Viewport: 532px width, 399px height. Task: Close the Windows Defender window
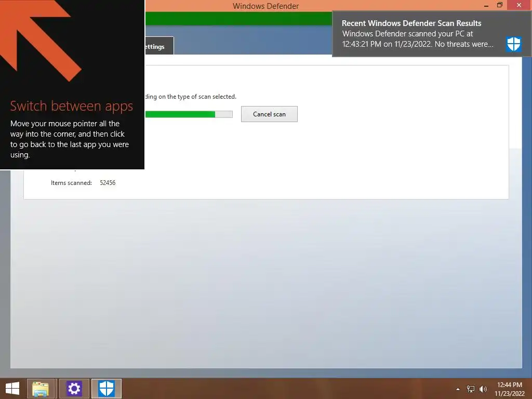[519, 5]
